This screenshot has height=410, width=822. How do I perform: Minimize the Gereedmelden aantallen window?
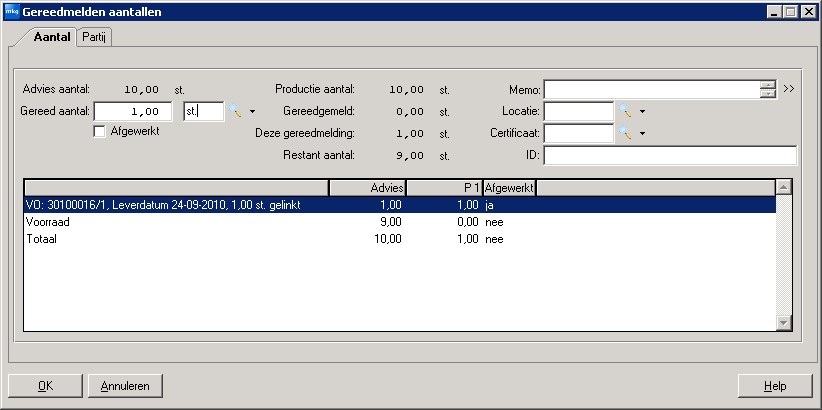point(775,12)
